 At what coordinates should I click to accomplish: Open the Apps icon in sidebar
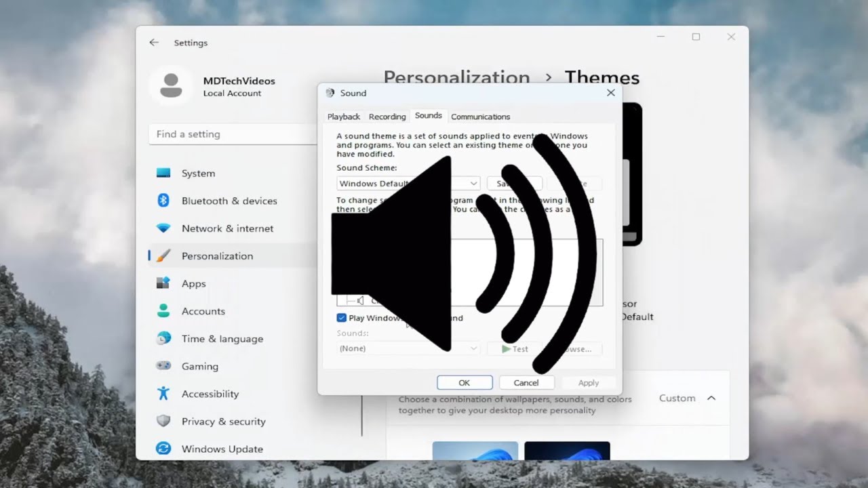click(163, 283)
